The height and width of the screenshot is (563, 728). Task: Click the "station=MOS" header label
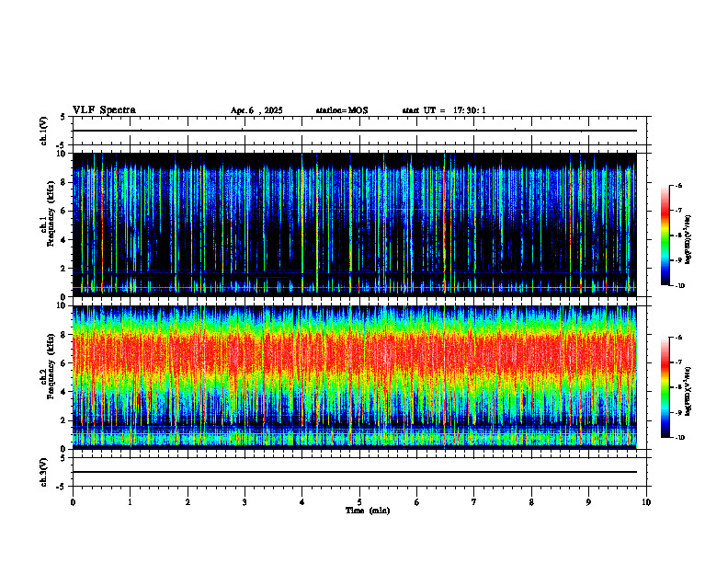[x=342, y=110]
